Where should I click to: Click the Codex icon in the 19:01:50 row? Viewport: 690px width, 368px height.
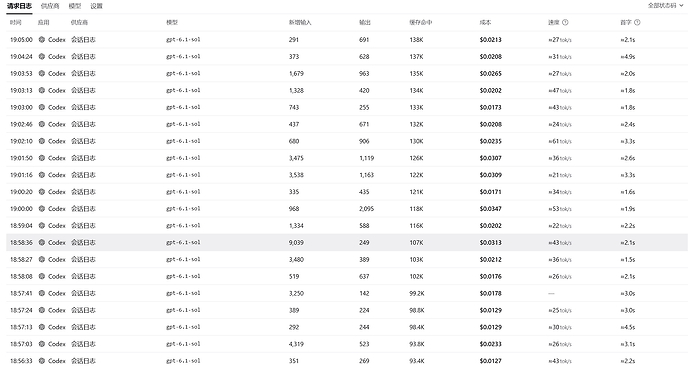[42, 158]
